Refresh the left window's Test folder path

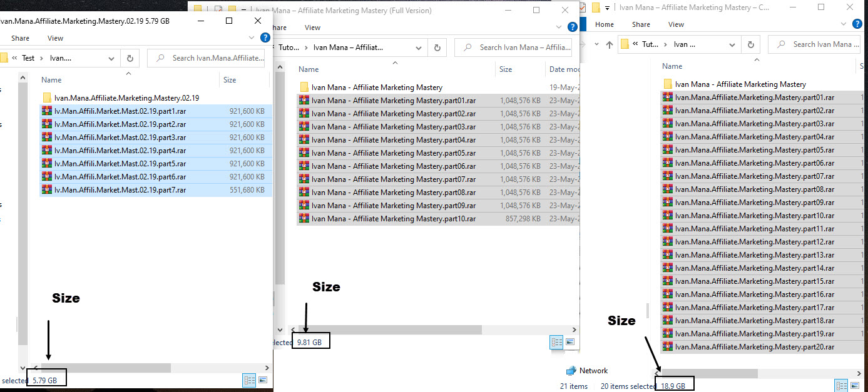[x=130, y=58]
